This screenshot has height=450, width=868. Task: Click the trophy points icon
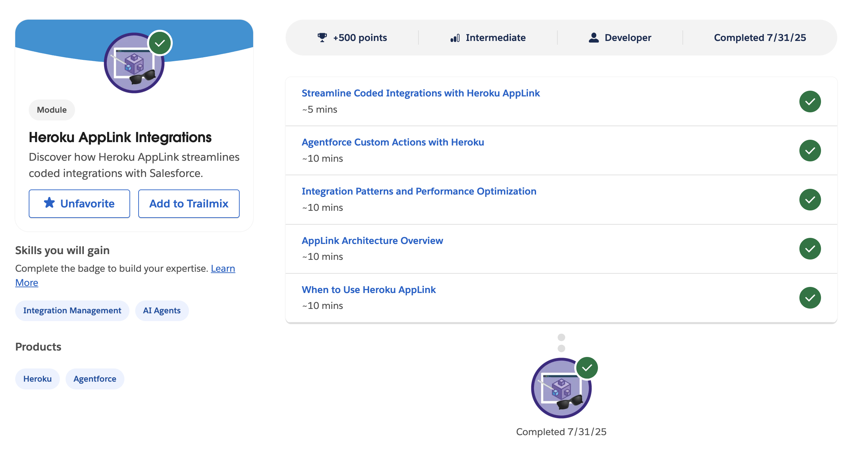click(x=322, y=37)
